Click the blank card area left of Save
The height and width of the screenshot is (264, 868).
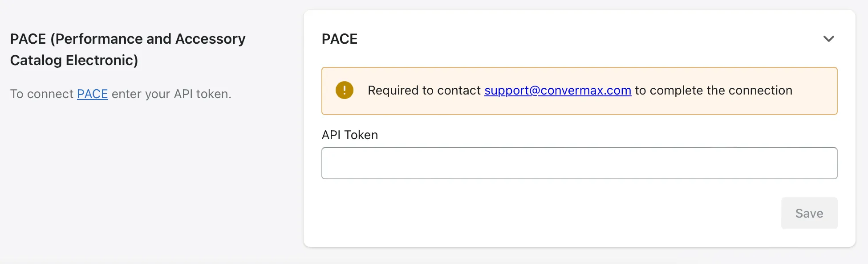pos(534,213)
